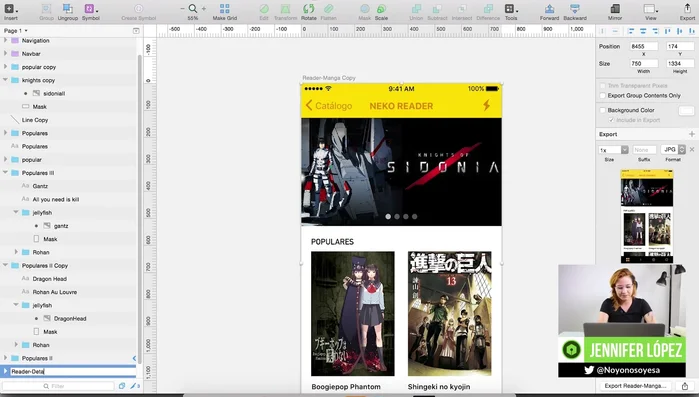Align left using the inspector alignment icon

pos(631,31)
